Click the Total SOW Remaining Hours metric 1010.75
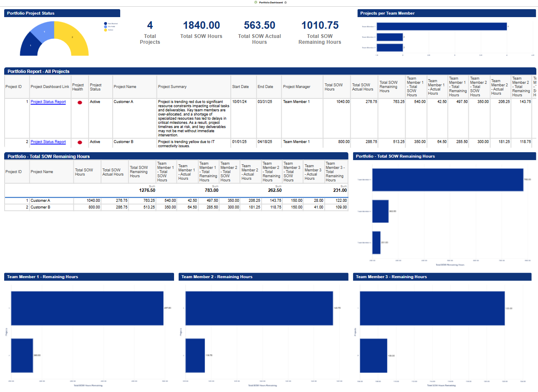Viewport: 538px width, 392px height. 320,25
